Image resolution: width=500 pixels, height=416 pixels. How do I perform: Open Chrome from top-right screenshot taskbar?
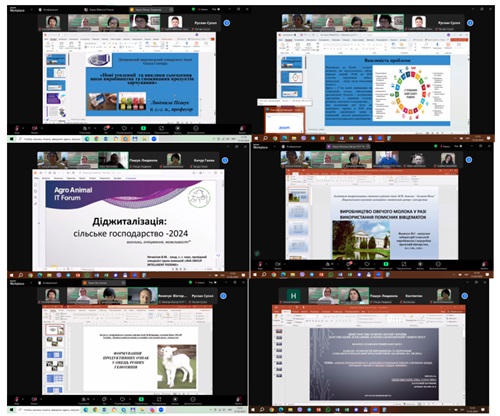275,138
